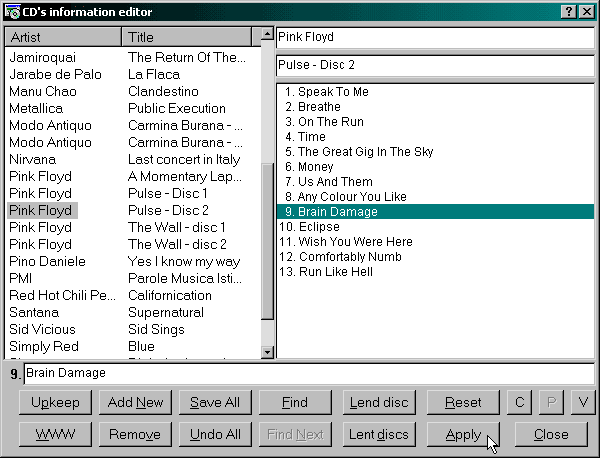Image resolution: width=600 pixels, height=458 pixels.
Task: Edit the Brain Damage track name field
Action: pyautogui.click(x=309, y=373)
